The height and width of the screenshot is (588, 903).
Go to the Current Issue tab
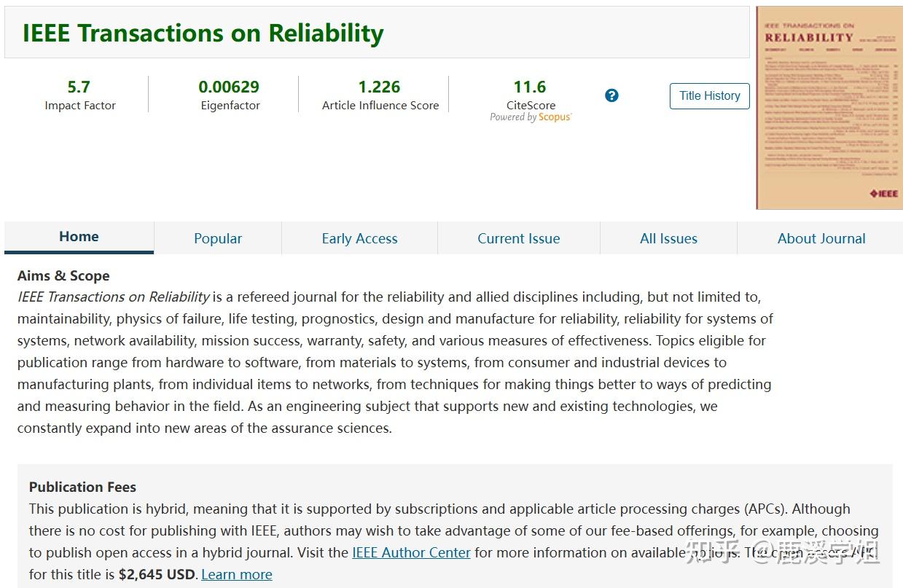pos(519,238)
